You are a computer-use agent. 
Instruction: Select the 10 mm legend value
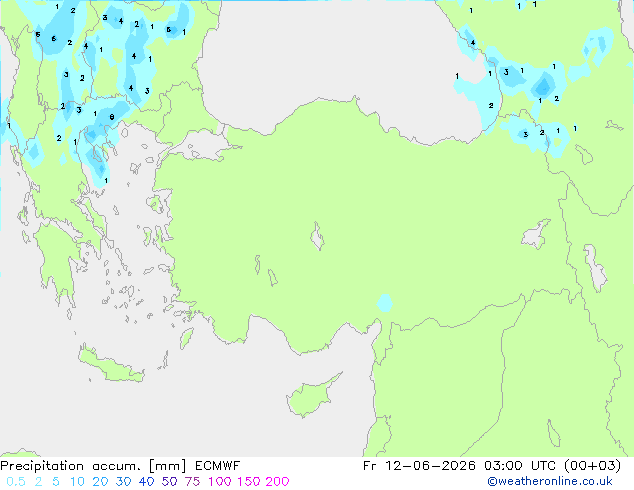click(77, 482)
